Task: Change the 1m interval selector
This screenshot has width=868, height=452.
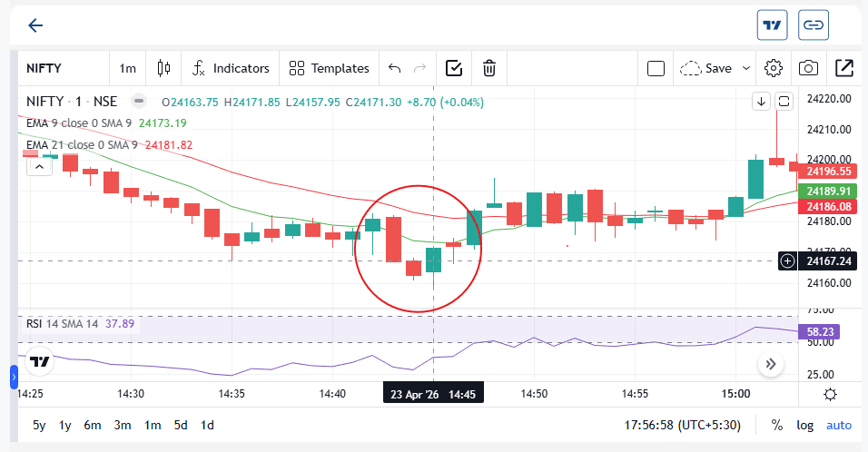Action: 127,68
